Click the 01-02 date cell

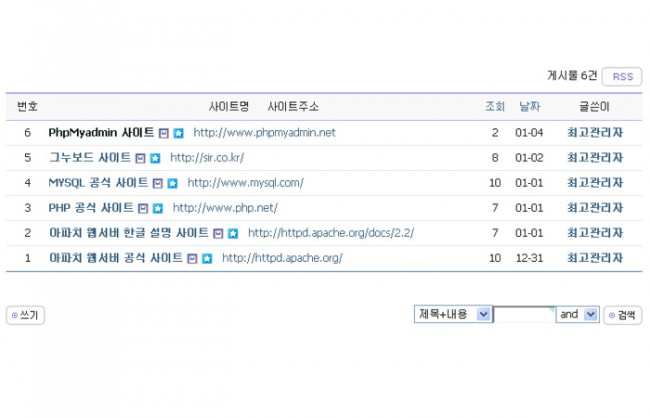[529, 158]
